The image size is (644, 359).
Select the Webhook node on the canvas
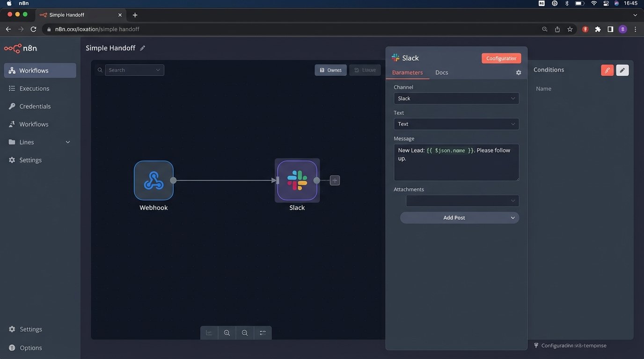click(x=154, y=180)
